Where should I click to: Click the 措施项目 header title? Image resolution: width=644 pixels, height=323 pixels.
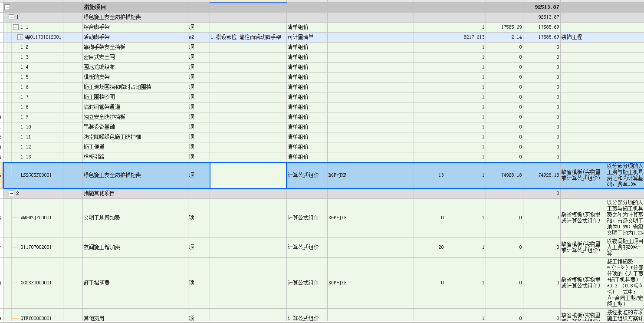pyautogui.click(x=95, y=7)
